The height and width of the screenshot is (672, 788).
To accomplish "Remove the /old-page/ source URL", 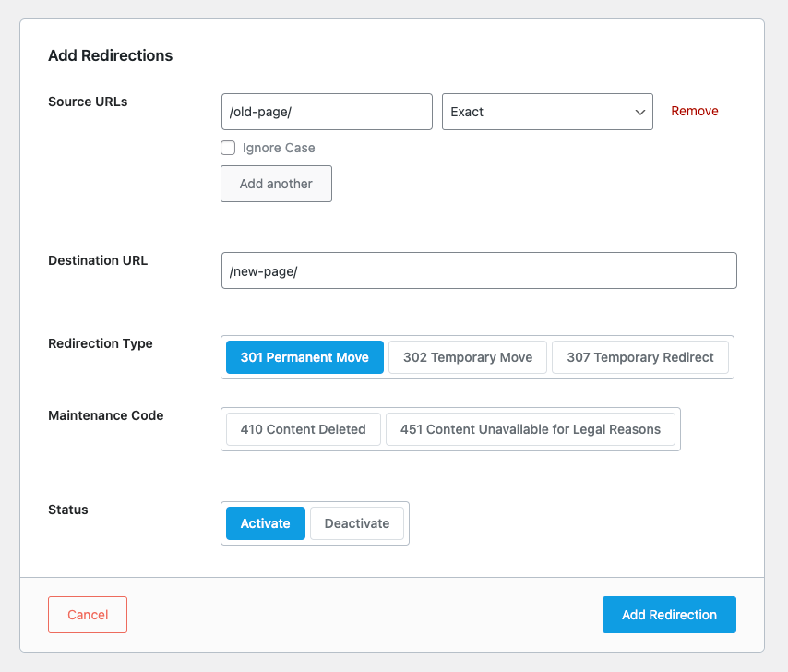I will tap(695, 111).
